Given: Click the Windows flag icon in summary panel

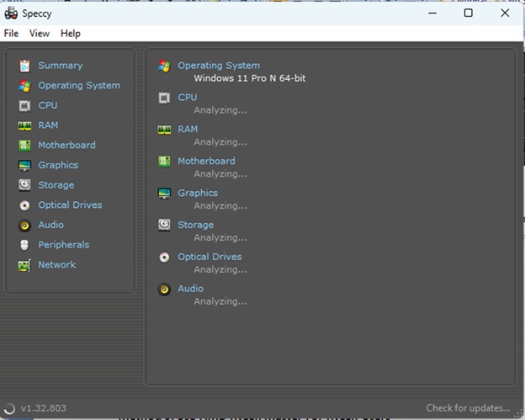Looking at the screenshot, I should tap(164, 66).
